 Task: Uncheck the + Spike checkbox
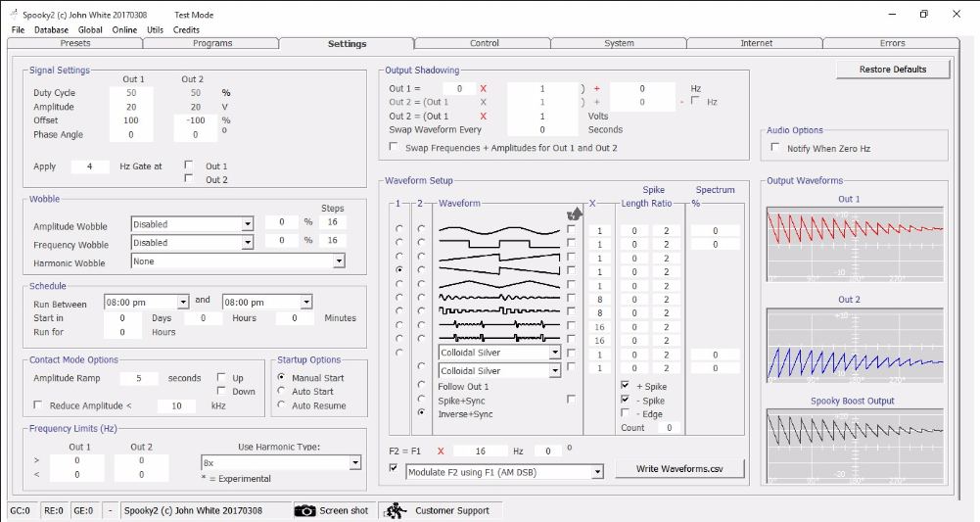(625, 386)
